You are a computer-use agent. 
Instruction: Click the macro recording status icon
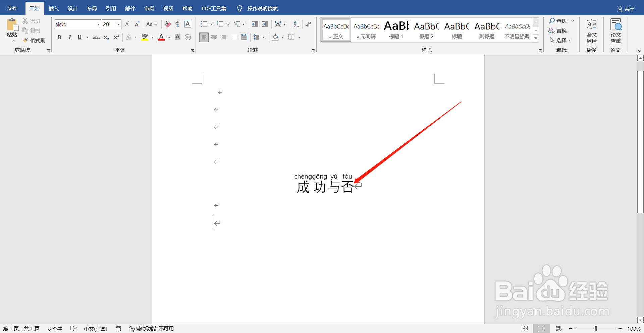(x=118, y=329)
